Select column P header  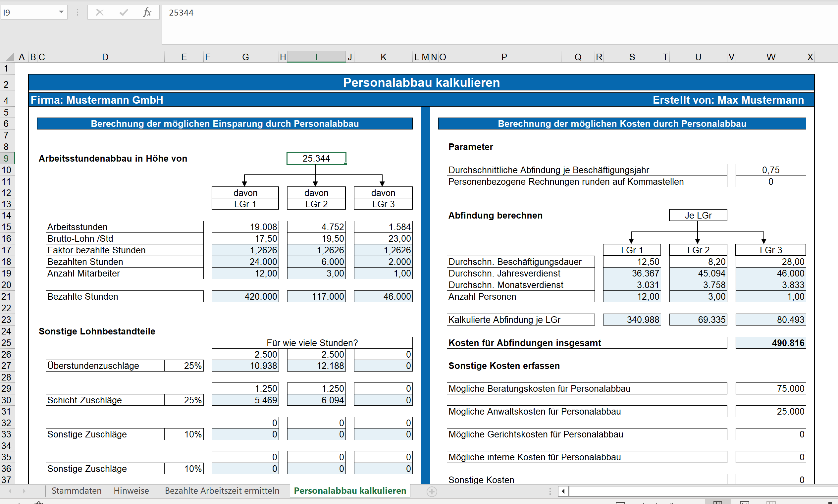coord(504,57)
